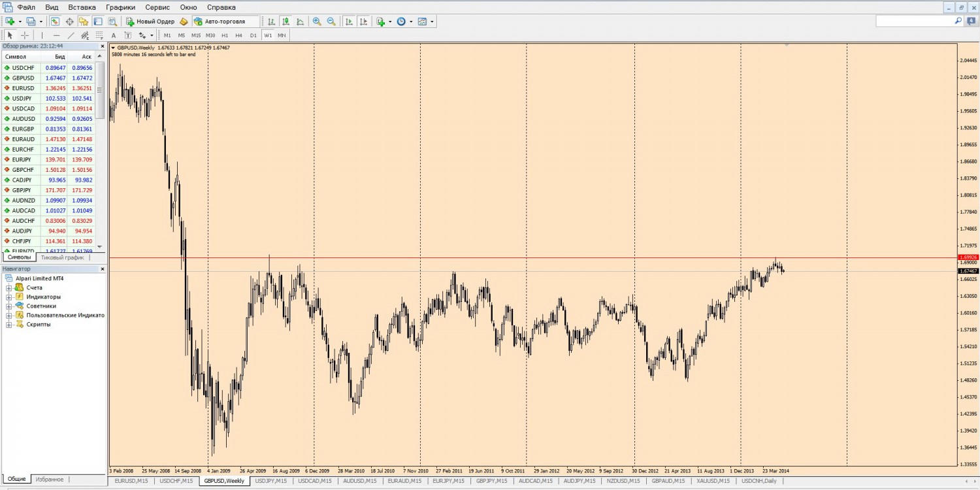
Task: Open the Templates icon
Action: click(422, 22)
